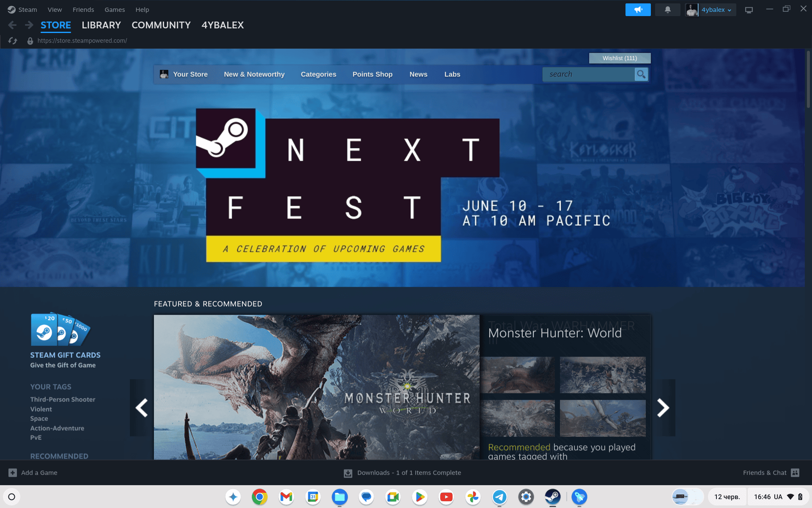Select the STORE tab
Viewport: 812px width, 508px height.
[56, 25]
